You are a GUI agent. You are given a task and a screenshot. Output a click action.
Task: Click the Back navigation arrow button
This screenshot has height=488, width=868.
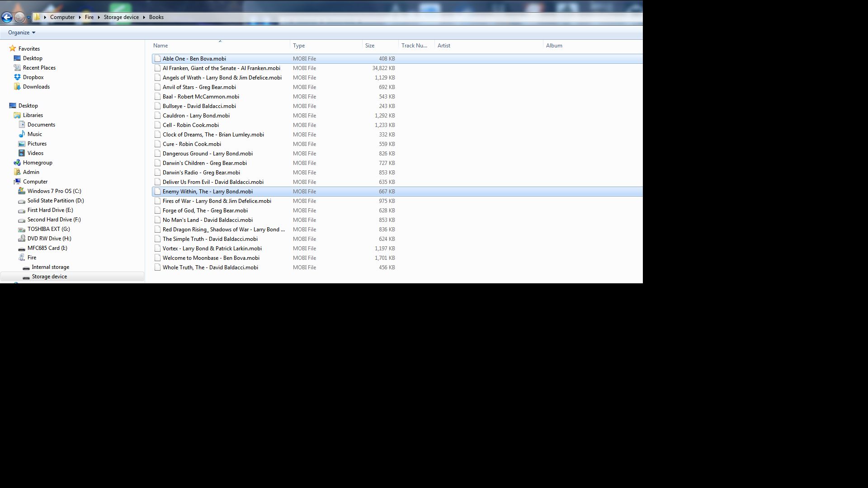[x=7, y=17]
